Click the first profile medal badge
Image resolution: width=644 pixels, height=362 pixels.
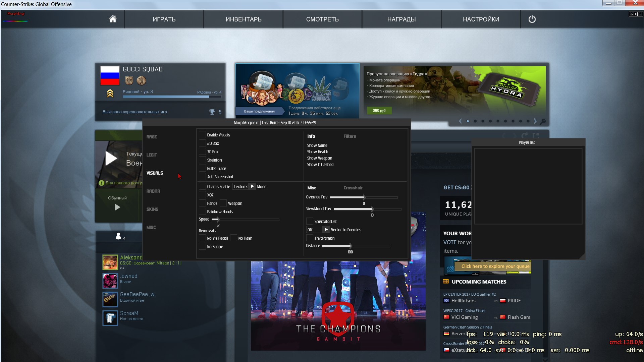tap(129, 80)
